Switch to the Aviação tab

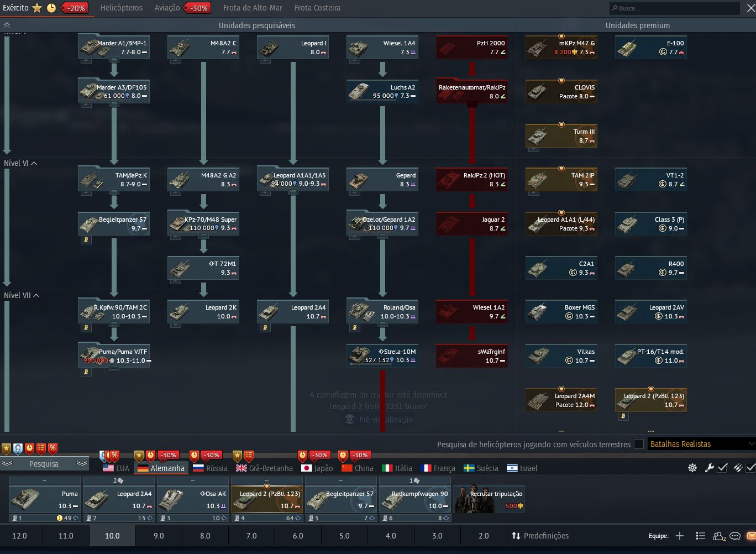coord(167,8)
